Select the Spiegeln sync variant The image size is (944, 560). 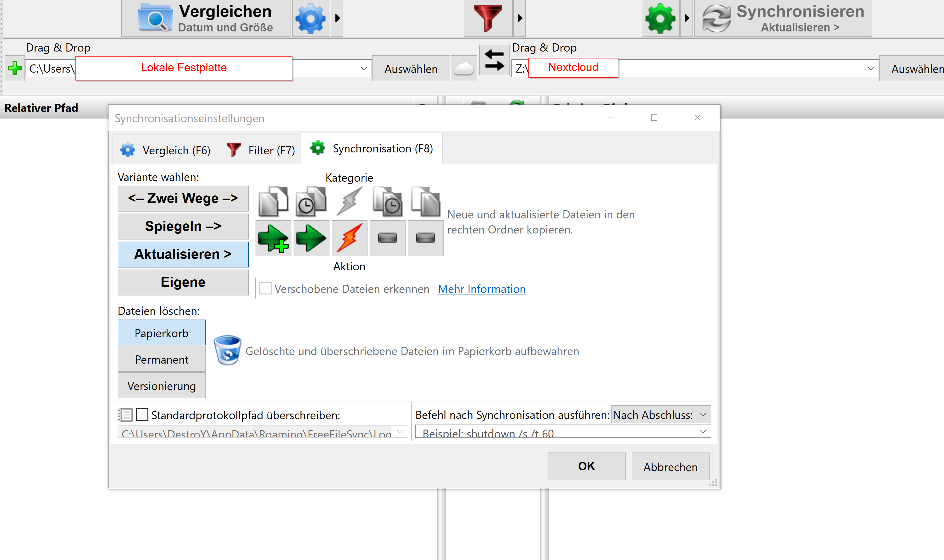click(183, 226)
